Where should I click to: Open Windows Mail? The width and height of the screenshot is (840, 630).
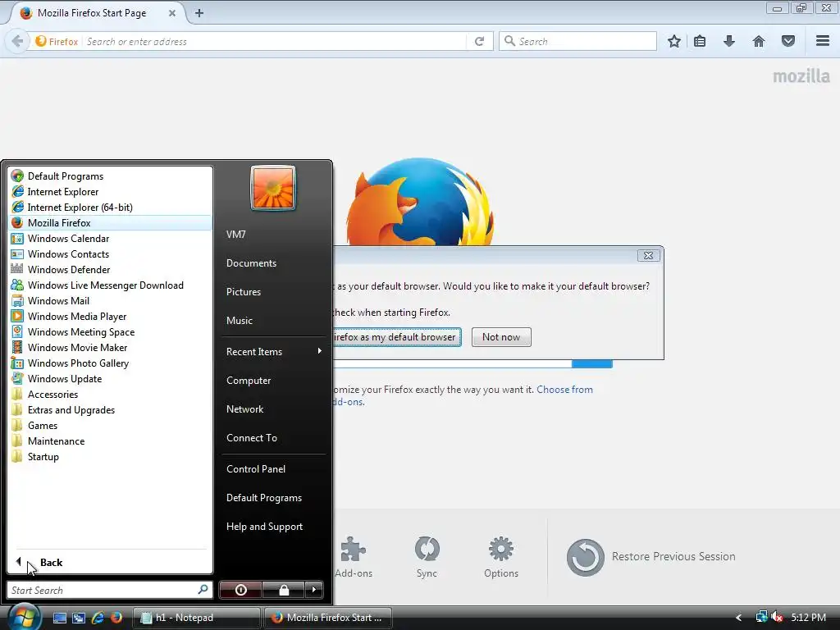[110, 300]
